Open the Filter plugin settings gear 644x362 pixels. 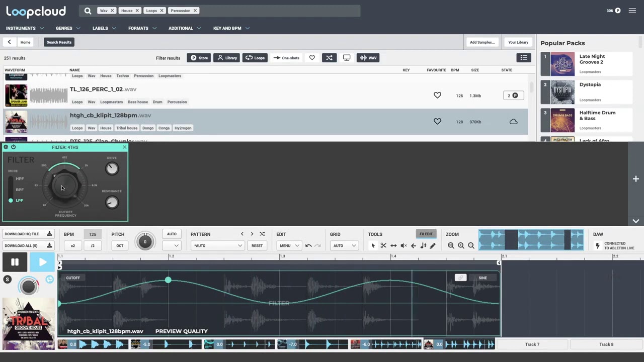click(6, 147)
